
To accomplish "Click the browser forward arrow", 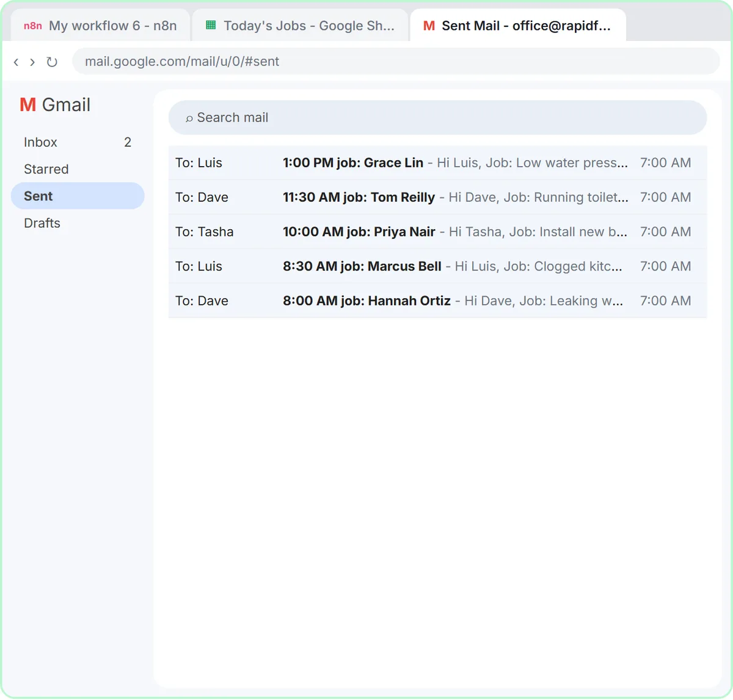I will (x=32, y=62).
